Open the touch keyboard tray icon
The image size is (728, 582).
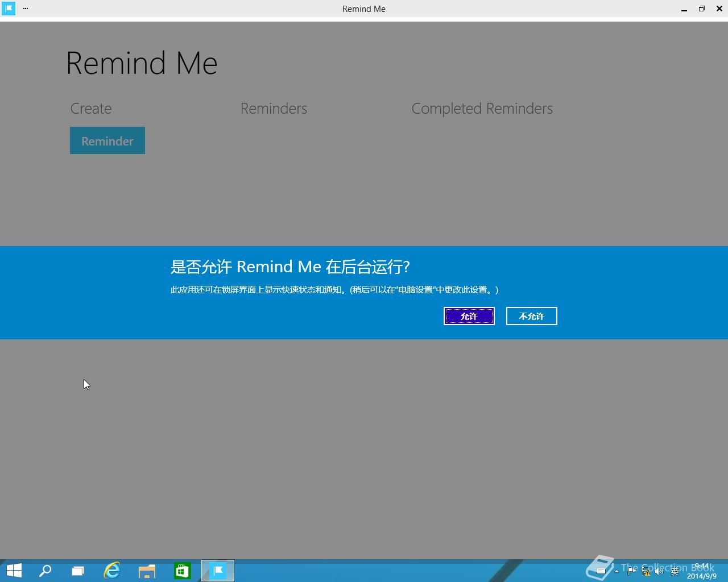coord(601,571)
